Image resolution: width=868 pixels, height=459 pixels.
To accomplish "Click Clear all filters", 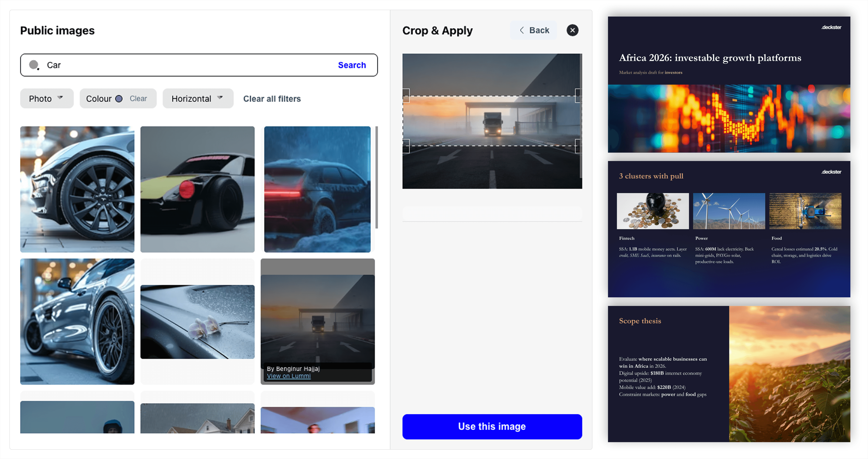I will coord(272,98).
